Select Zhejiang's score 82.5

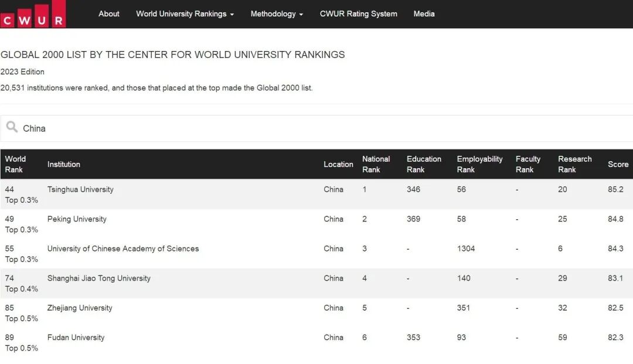pos(615,308)
